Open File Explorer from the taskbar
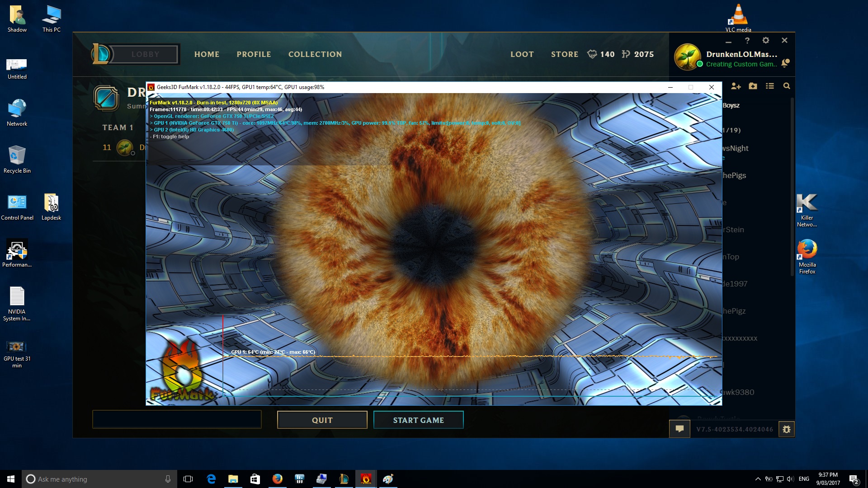Screen dimensions: 868x488 (233, 479)
